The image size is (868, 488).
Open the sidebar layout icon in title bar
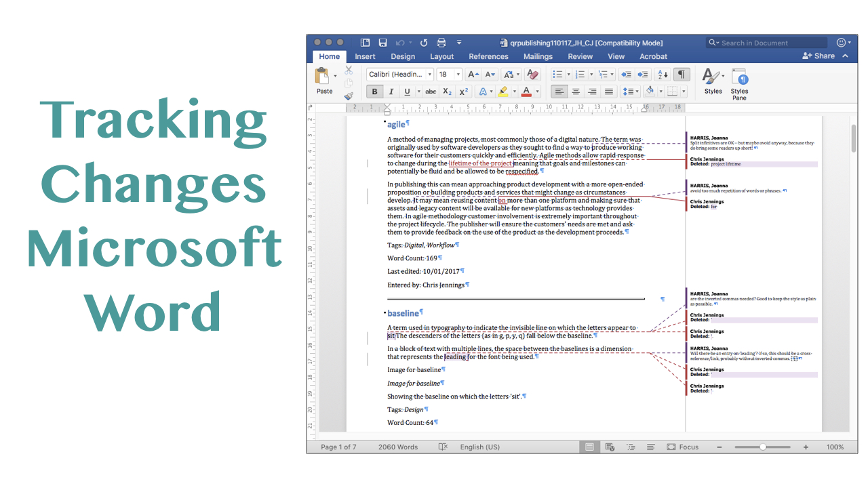[x=366, y=43]
